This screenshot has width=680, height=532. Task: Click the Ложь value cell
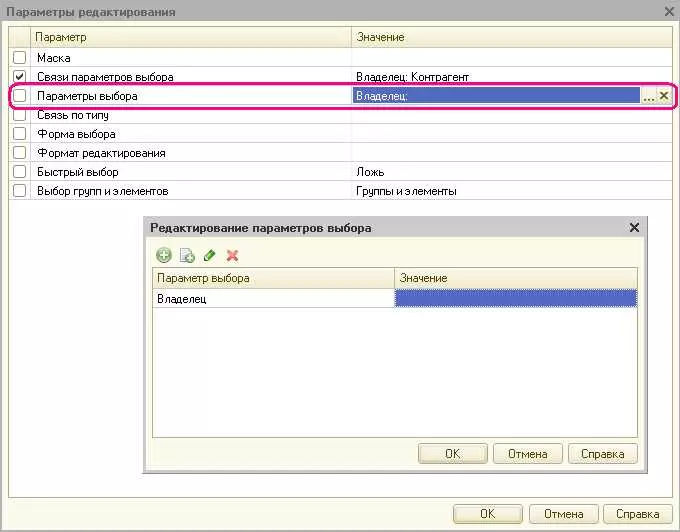(512, 172)
